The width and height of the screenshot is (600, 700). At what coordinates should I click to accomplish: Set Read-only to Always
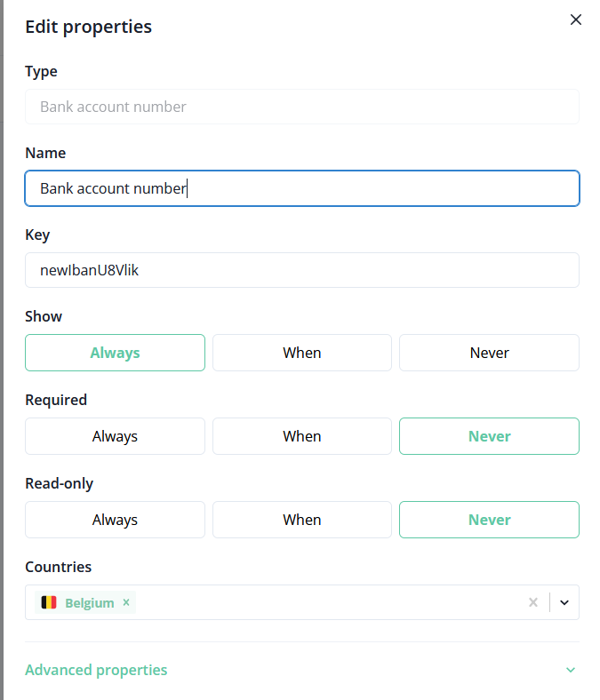coord(115,520)
